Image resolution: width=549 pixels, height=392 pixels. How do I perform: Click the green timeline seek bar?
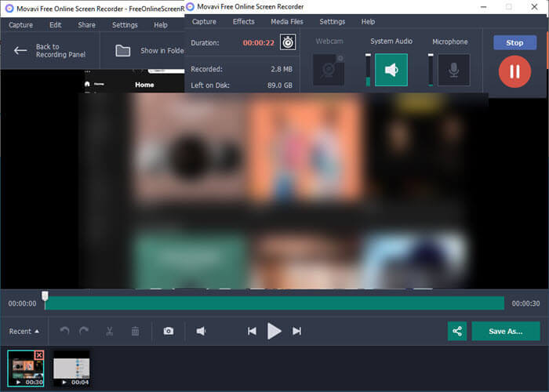coord(274,303)
